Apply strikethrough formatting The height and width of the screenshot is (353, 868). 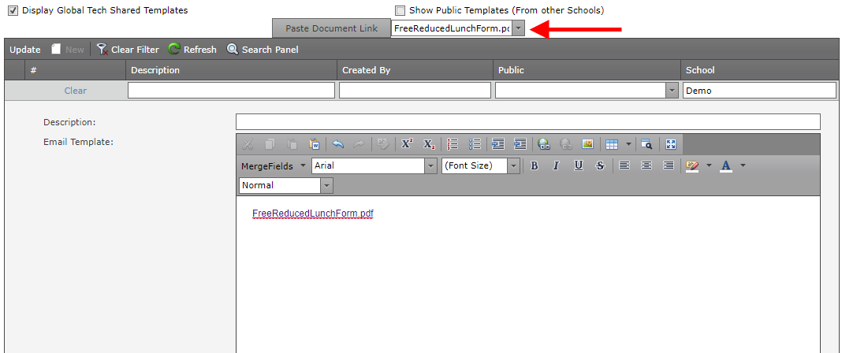tap(601, 165)
